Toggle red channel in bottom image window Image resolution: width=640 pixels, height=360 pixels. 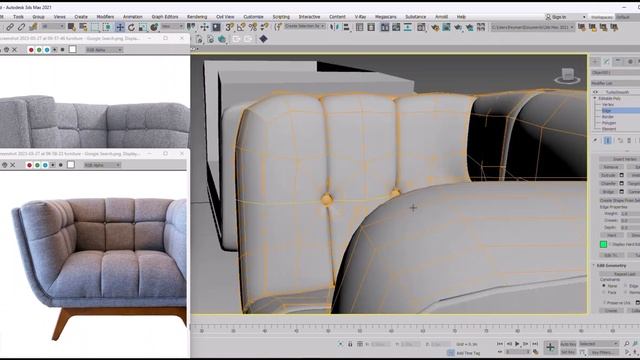[x=29, y=165]
